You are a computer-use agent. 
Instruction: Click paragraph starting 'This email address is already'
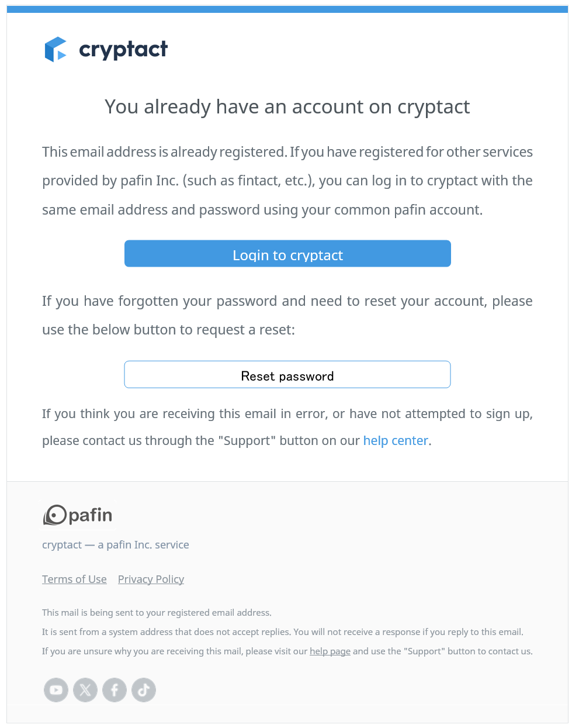287,181
